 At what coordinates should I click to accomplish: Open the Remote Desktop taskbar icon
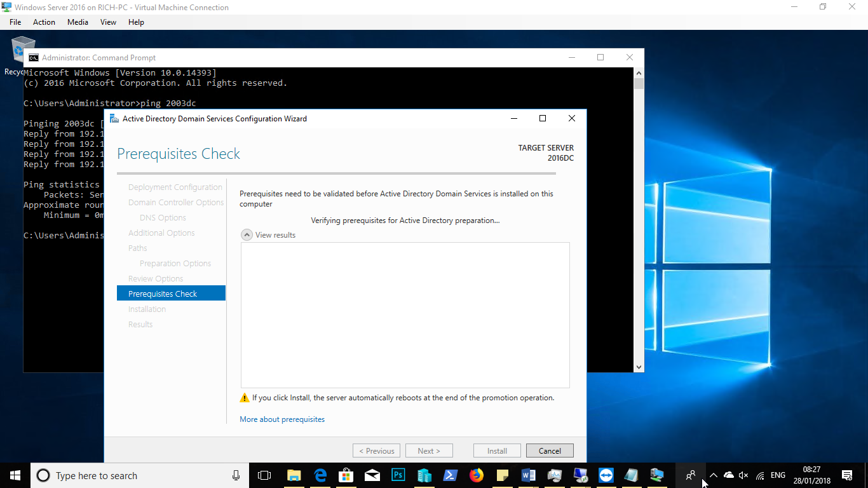pos(580,475)
